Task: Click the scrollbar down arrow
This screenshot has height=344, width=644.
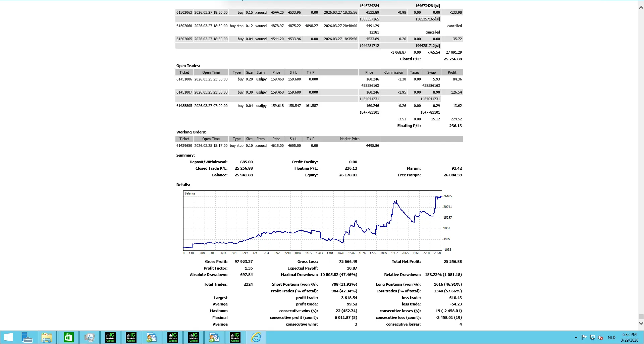Action: pos(641,324)
